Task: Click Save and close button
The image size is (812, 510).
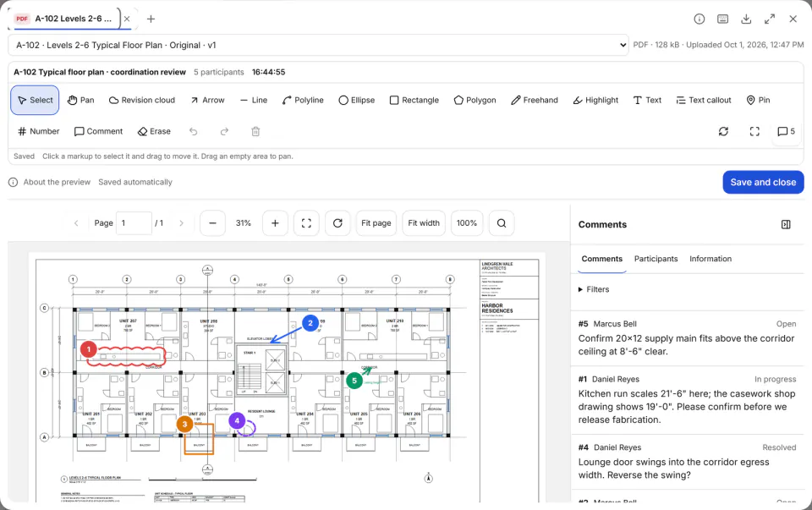Action: pyautogui.click(x=763, y=182)
